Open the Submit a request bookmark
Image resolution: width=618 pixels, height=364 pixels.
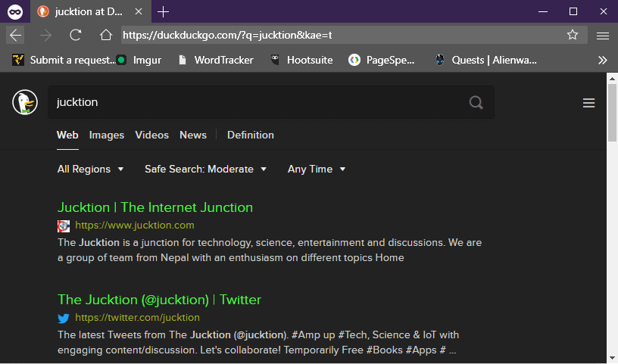pos(63,60)
